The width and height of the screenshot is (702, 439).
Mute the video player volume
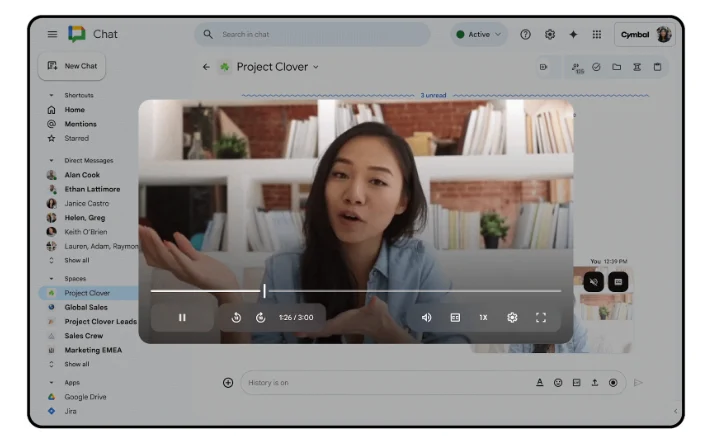pyautogui.click(x=426, y=318)
